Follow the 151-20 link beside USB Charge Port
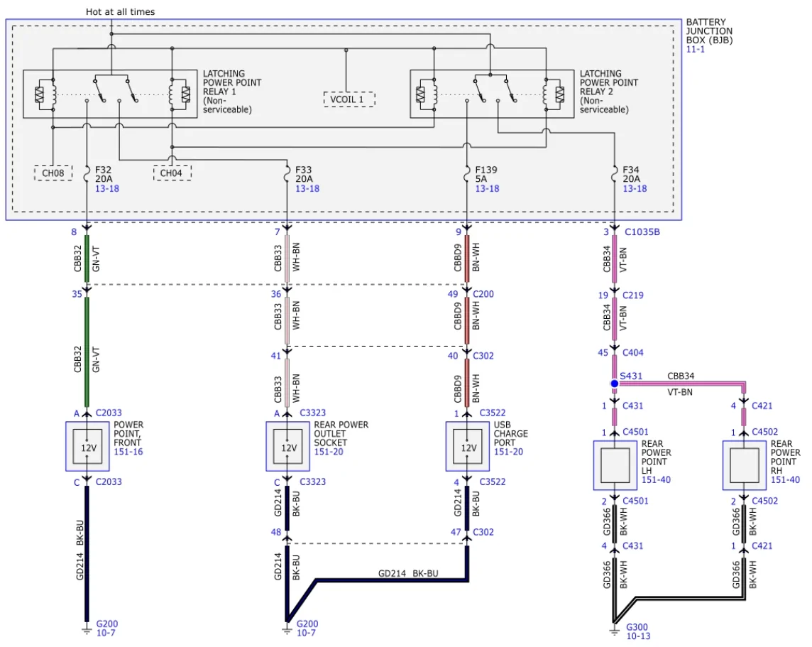The height and width of the screenshot is (647, 812). [508, 452]
